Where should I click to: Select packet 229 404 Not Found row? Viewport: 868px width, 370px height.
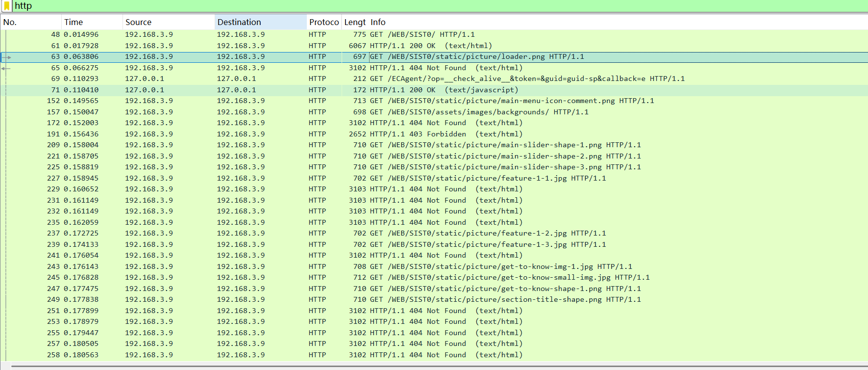(434, 189)
